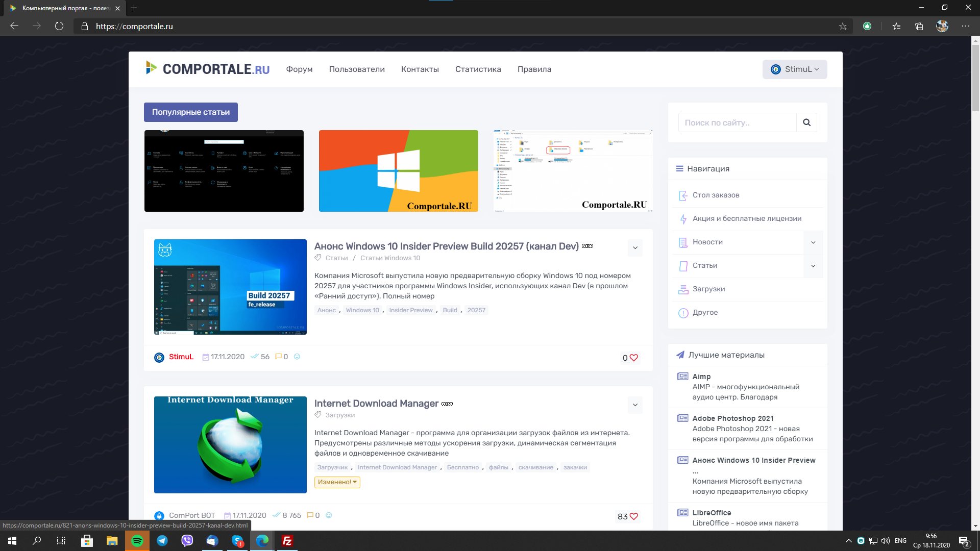980x551 pixels.
Task: Open Форум in top menu
Action: (x=299, y=69)
